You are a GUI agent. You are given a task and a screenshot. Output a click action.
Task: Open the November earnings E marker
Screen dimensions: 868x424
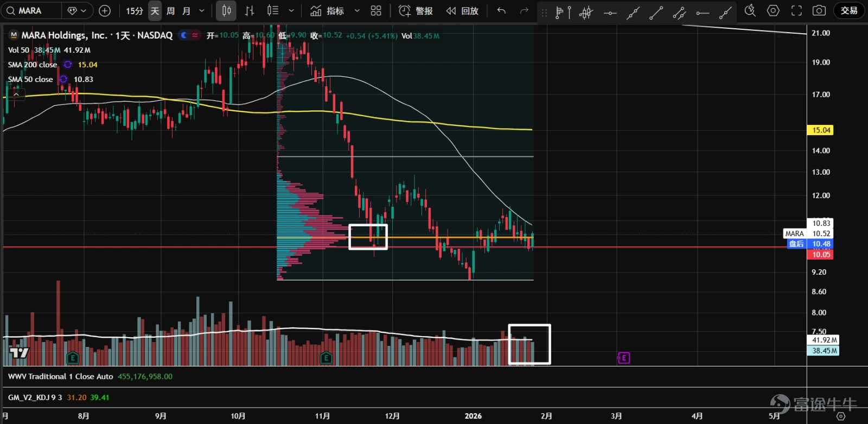(x=326, y=358)
